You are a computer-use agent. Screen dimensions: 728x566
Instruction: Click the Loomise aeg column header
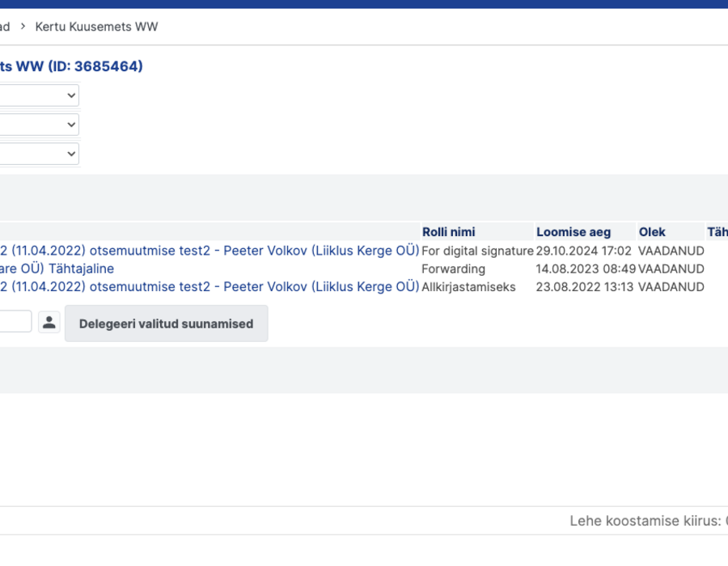[x=574, y=232]
